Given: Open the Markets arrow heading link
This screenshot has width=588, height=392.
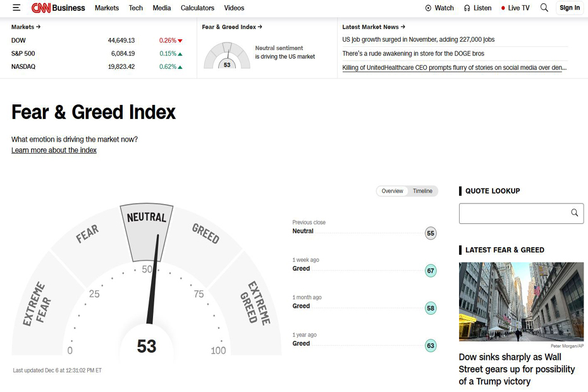Looking at the screenshot, I should tap(26, 27).
